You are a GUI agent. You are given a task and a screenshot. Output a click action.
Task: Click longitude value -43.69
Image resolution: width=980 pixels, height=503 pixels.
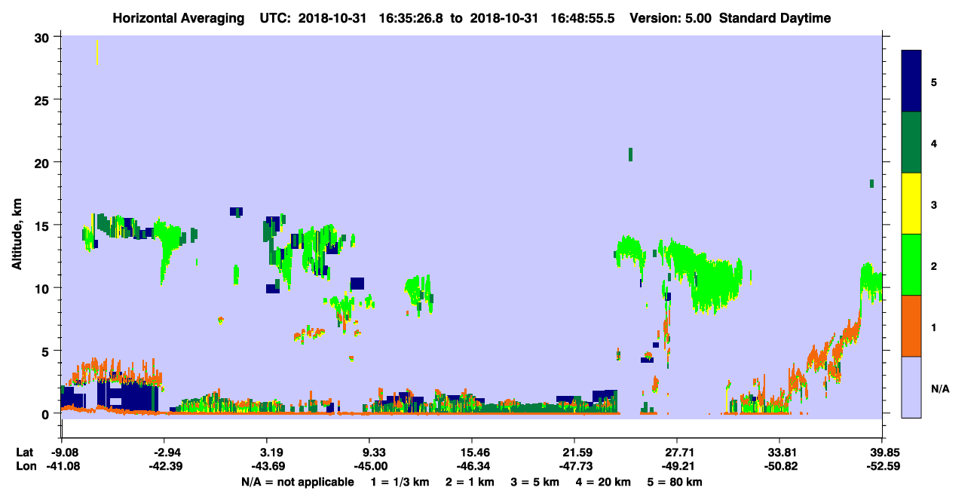pos(267,466)
